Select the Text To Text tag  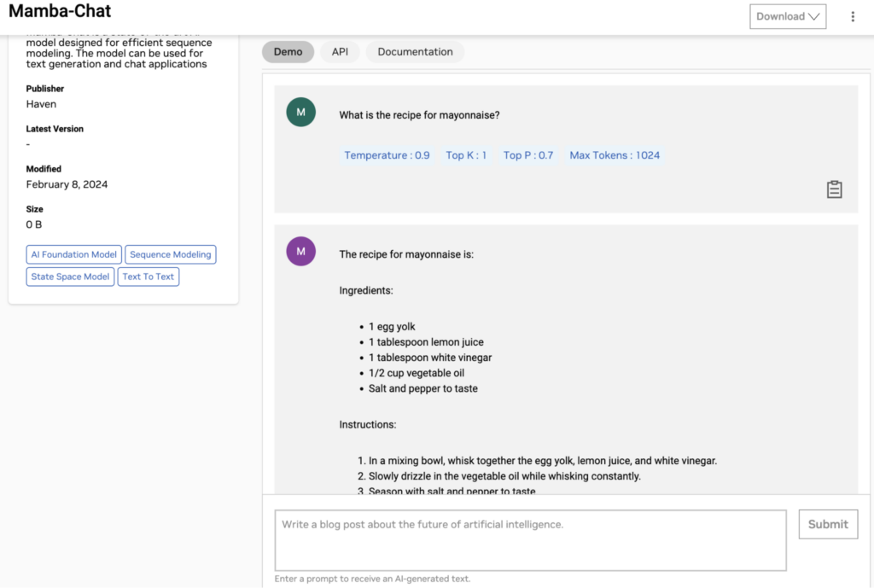pos(149,276)
